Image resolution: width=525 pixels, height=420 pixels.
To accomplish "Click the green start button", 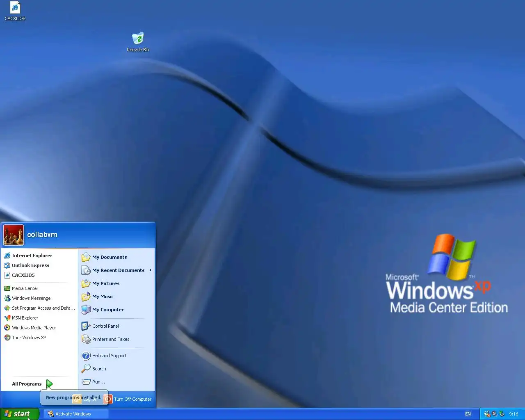I will tap(20, 414).
